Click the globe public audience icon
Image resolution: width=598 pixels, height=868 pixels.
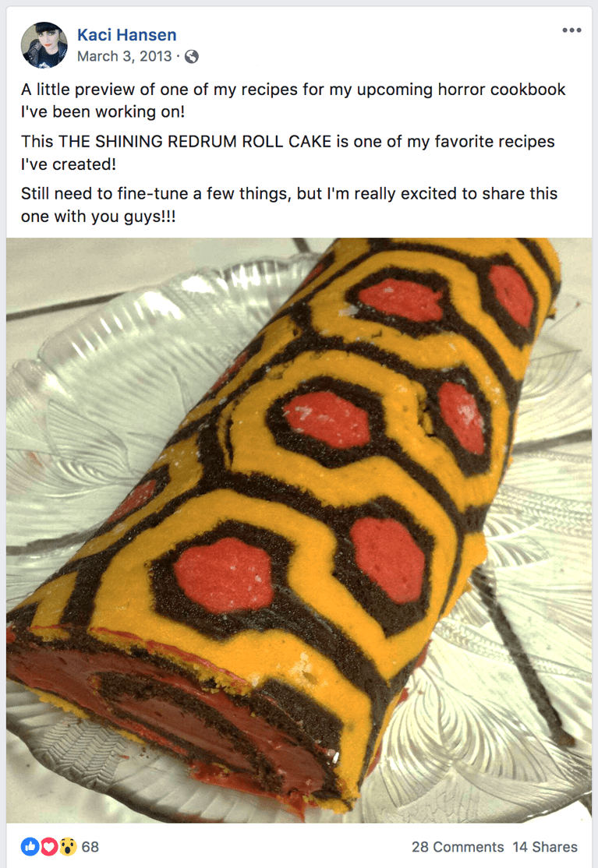pyautogui.click(x=192, y=56)
